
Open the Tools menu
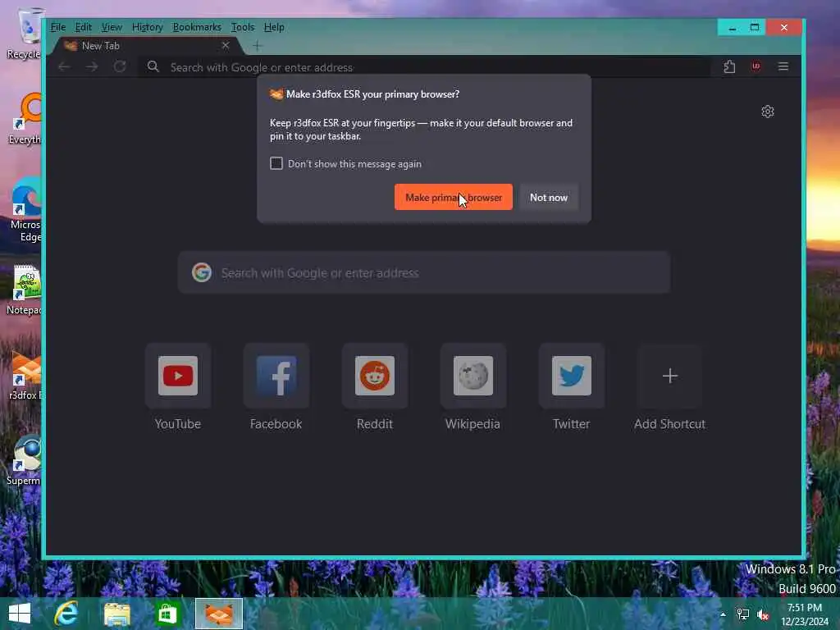(243, 27)
